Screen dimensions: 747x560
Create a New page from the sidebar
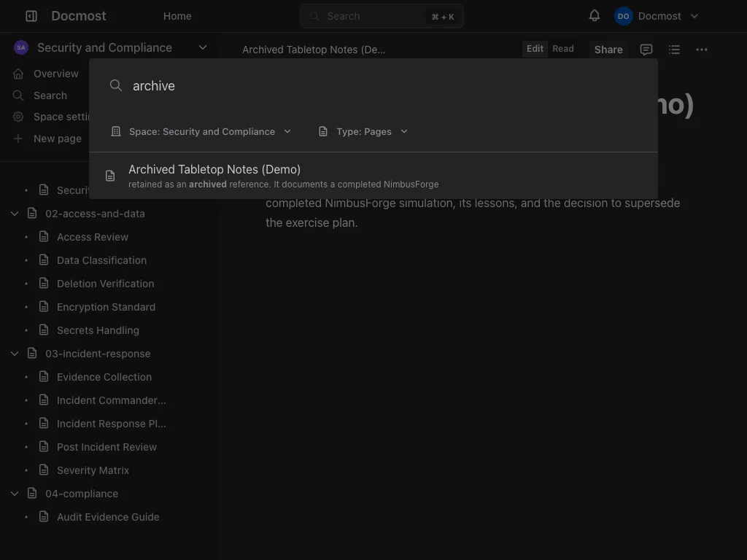(x=57, y=139)
